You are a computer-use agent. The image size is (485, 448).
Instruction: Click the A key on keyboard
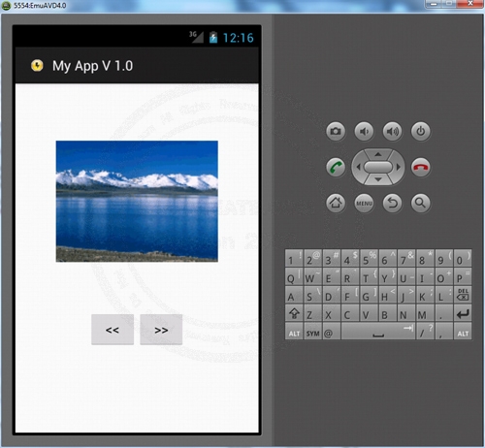pos(294,295)
